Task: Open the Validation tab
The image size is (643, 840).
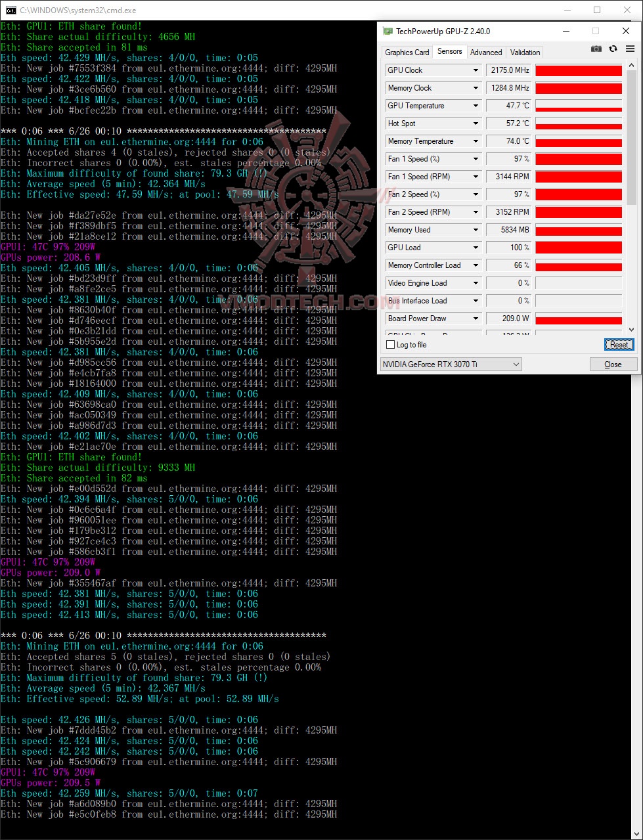Action: (x=525, y=53)
